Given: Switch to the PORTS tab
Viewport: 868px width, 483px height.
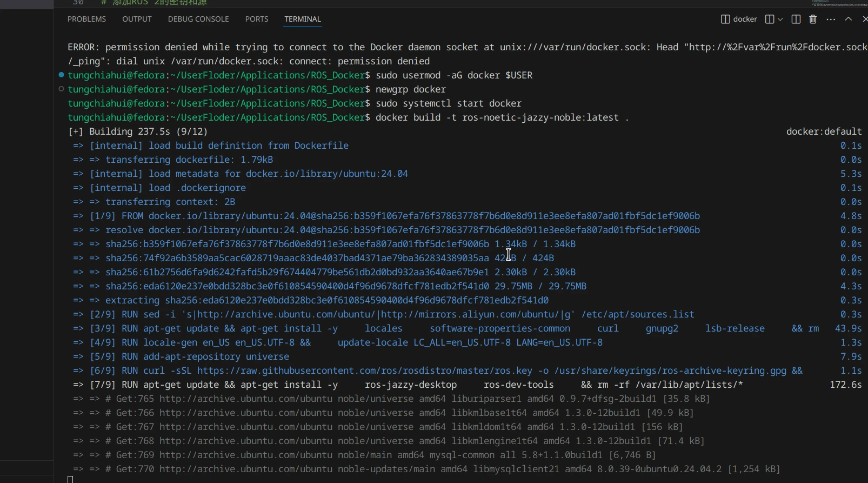Looking at the screenshot, I should [257, 19].
